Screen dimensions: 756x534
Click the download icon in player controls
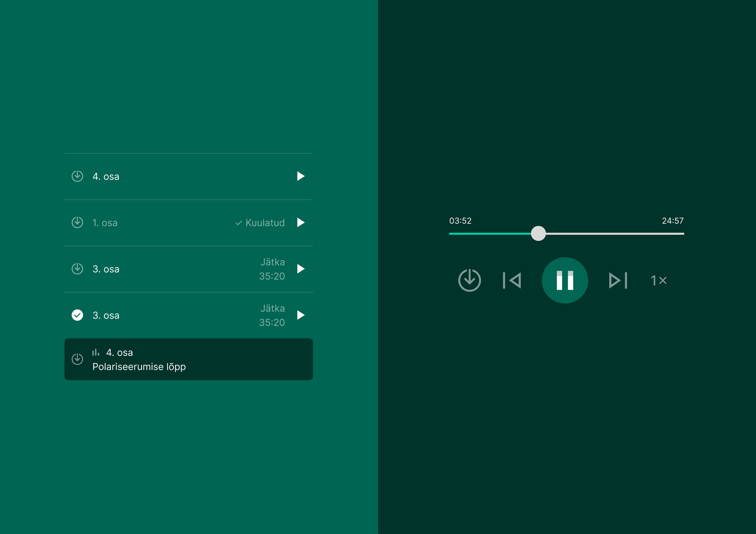pyautogui.click(x=470, y=280)
